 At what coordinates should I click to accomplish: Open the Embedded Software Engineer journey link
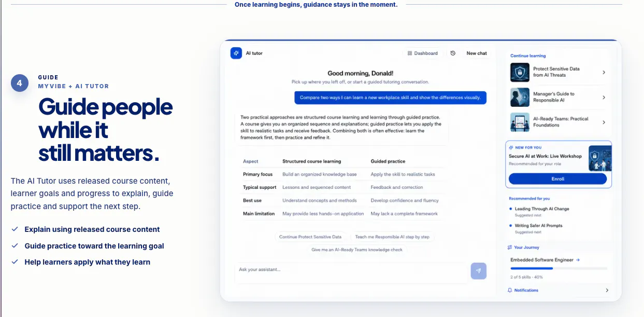[x=545, y=260]
